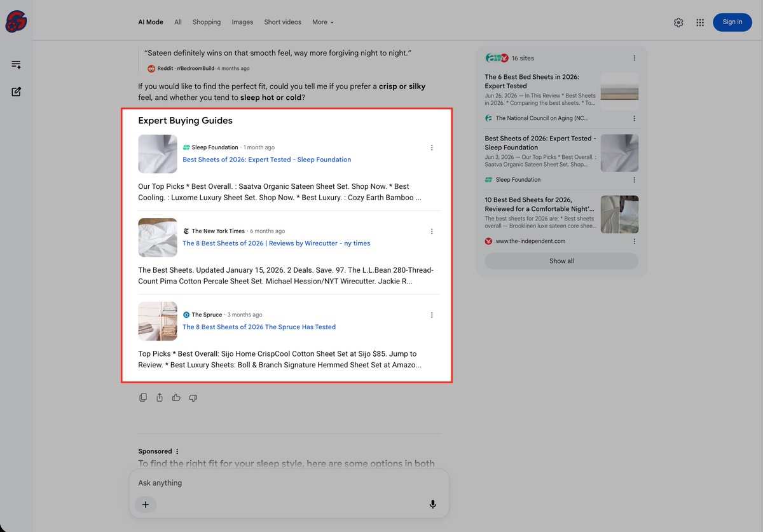This screenshot has height=532, width=763.
Task: Click the microphone voice input icon
Action: click(433, 505)
